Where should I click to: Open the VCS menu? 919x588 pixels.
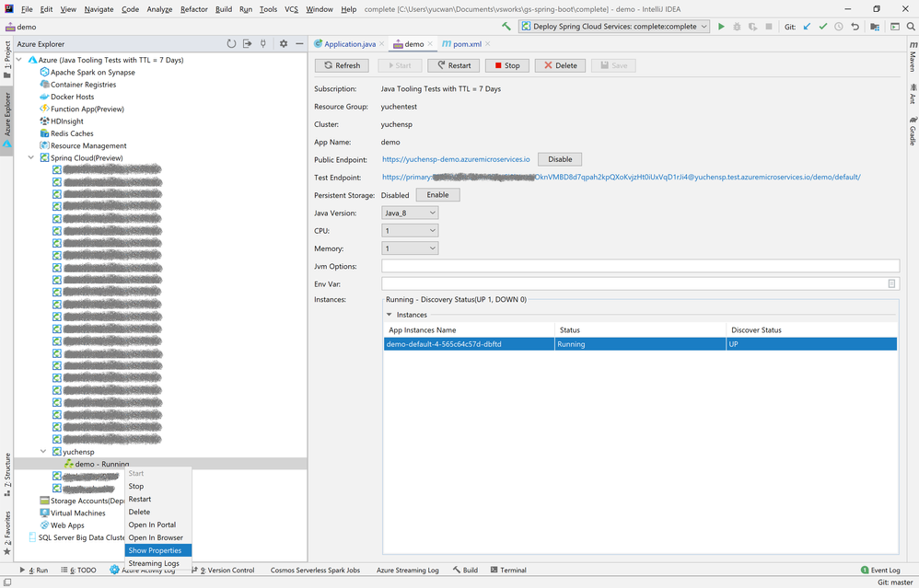[291, 9]
